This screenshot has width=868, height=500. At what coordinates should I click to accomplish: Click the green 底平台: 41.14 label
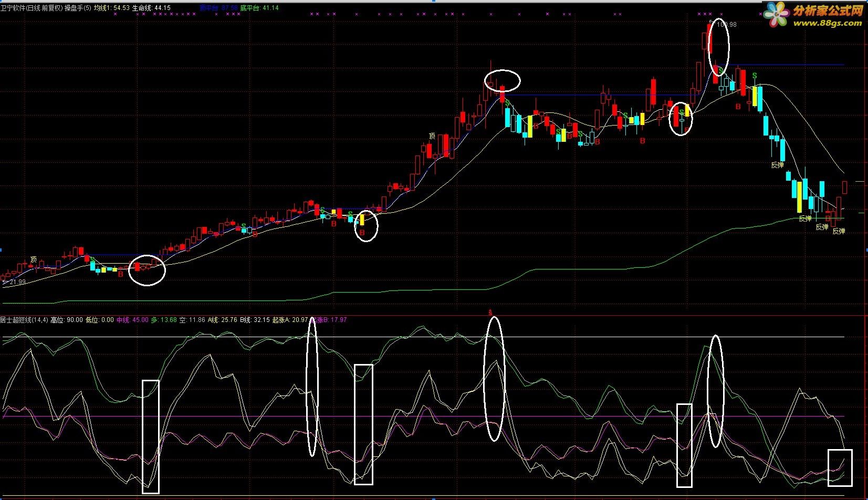click(259, 8)
